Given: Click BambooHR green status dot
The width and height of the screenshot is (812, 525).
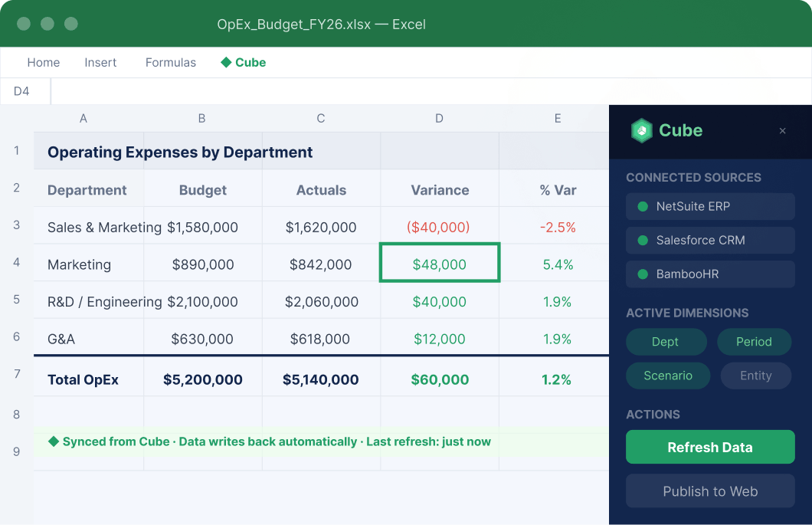Looking at the screenshot, I should 643,274.
